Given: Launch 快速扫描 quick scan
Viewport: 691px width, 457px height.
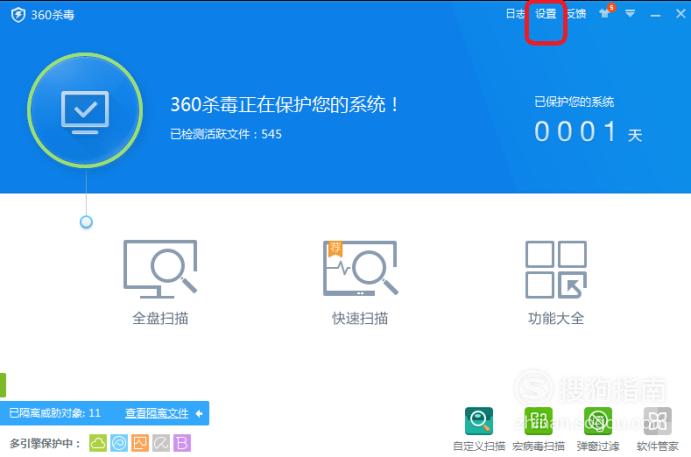Looking at the screenshot, I should coord(360,282).
